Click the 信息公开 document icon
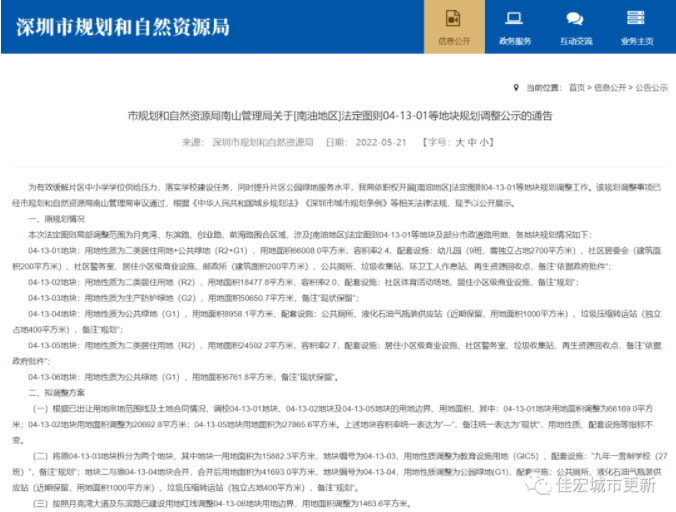Image resolution: width=676 pixels, height=512 pixels. 451,20
